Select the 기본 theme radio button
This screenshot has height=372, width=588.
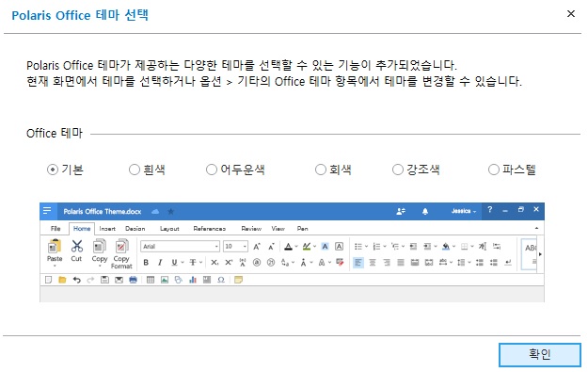[53, 170]
